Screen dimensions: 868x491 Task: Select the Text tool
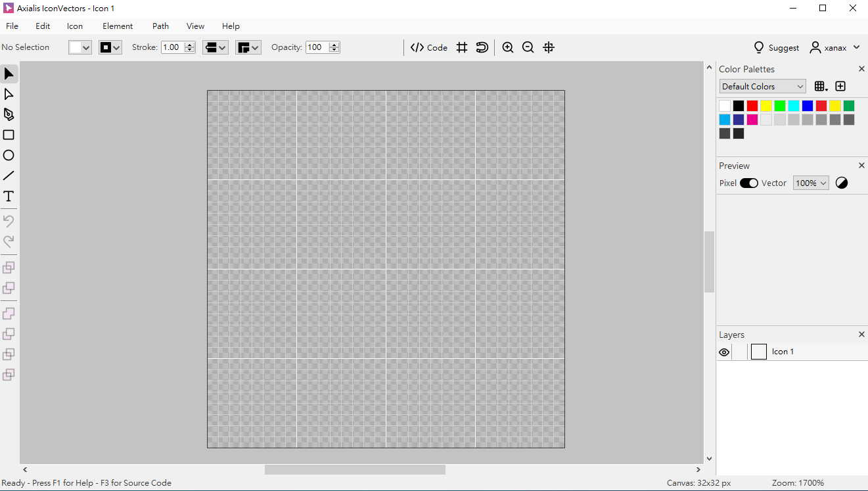pos(9,197)
